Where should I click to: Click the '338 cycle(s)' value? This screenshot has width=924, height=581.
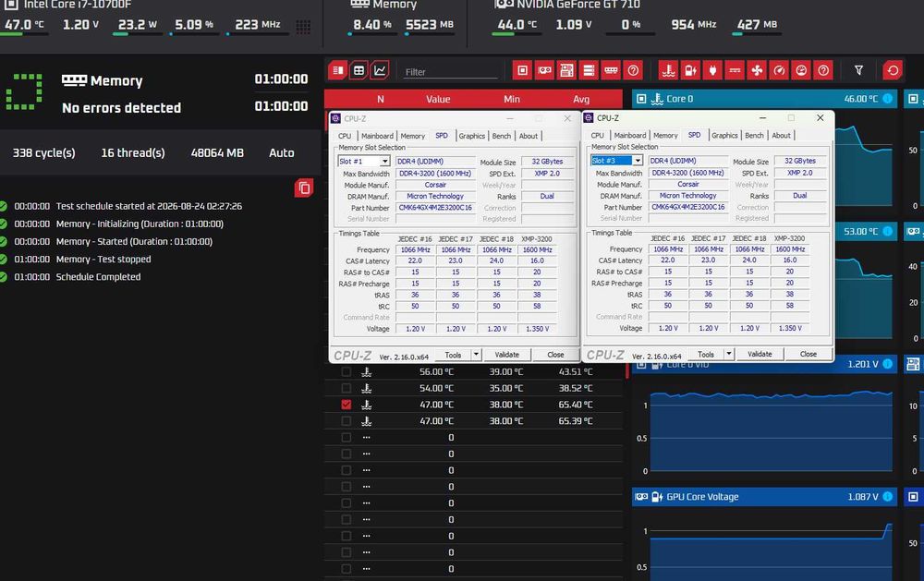click(44, 152)
